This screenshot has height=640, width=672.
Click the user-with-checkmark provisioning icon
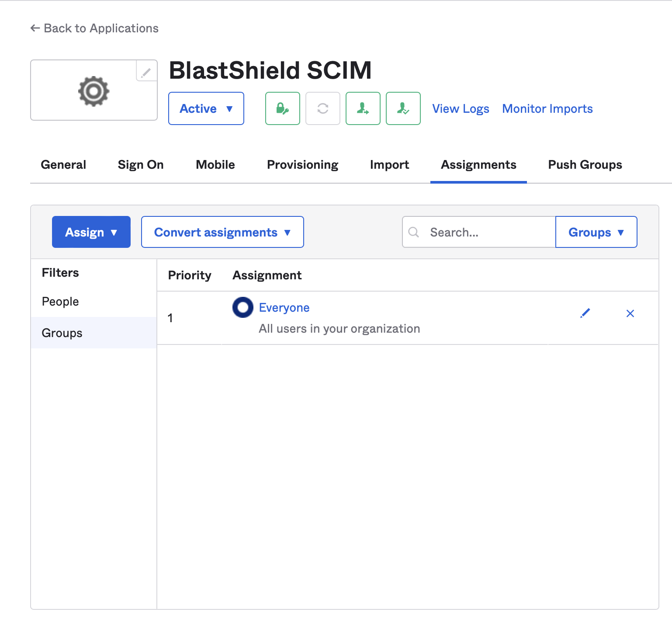pyautogui.click(x=402, y=108)
